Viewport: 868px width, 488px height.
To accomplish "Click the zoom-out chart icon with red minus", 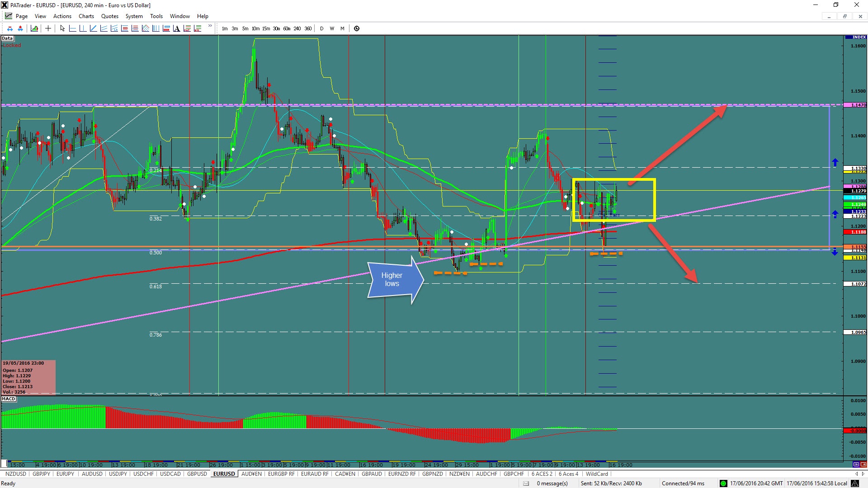I will (x=10, y=28).
